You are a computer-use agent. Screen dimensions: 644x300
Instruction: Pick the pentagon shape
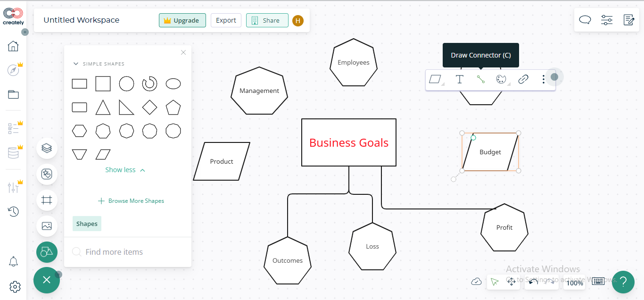[173, 107]
